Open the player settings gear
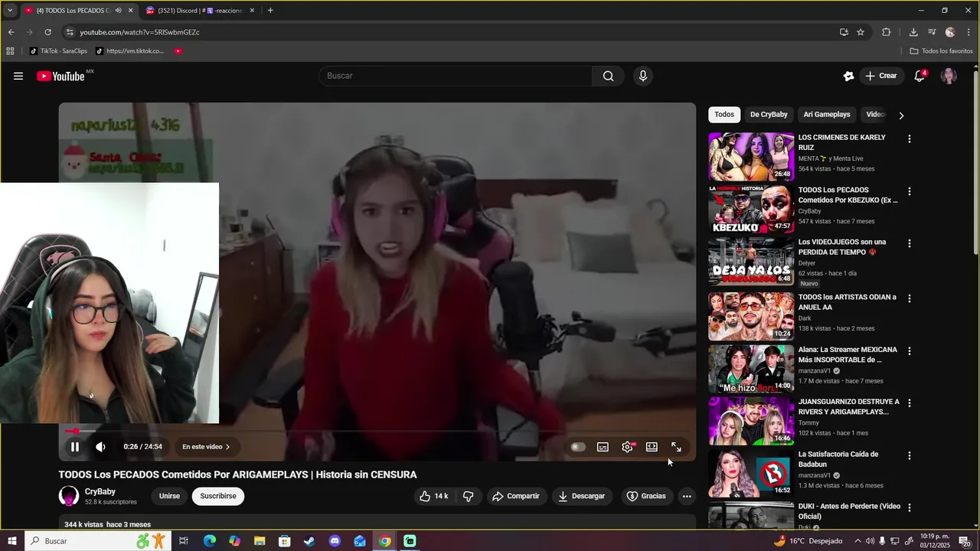Image resolution: width=980 pixels, height=551 pixels. pyautogui.click(x=627, y=447)
